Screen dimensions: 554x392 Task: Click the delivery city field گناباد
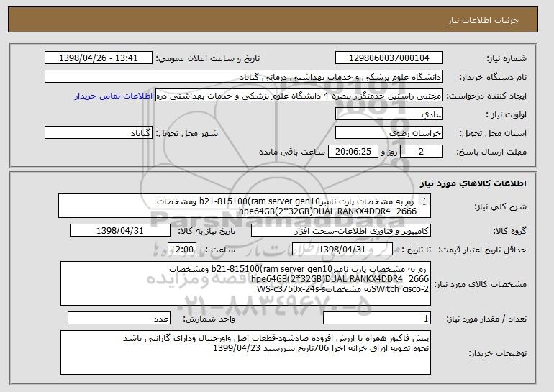click(99, 133)
